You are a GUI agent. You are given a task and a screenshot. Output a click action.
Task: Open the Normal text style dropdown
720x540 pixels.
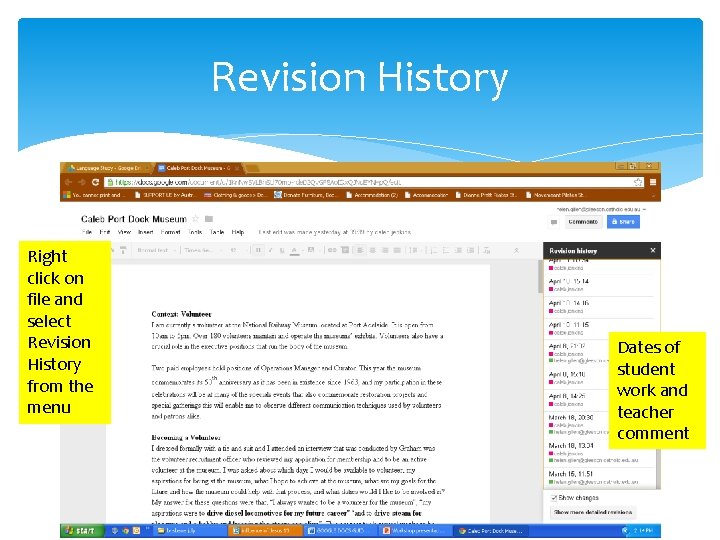pyautogui.click(x=155, y=250)
